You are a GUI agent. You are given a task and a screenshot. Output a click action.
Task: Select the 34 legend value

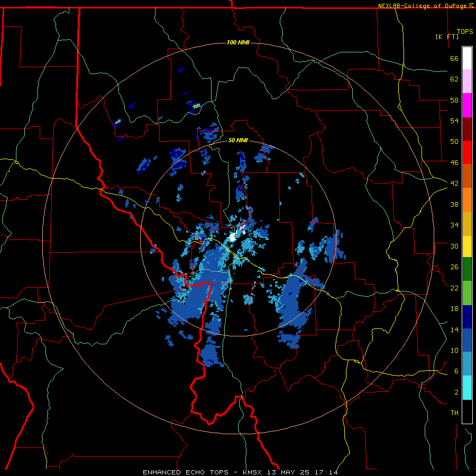(x=454, y=225)
